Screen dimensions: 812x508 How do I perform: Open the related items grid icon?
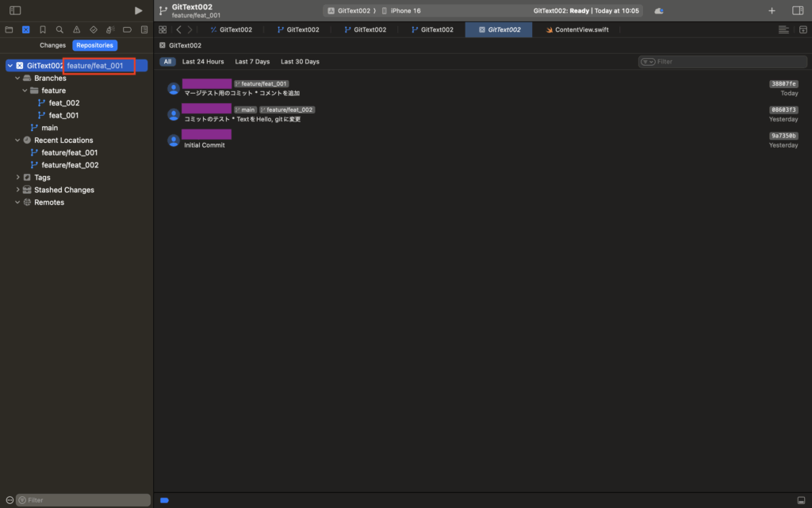click(x=163, y=29)
